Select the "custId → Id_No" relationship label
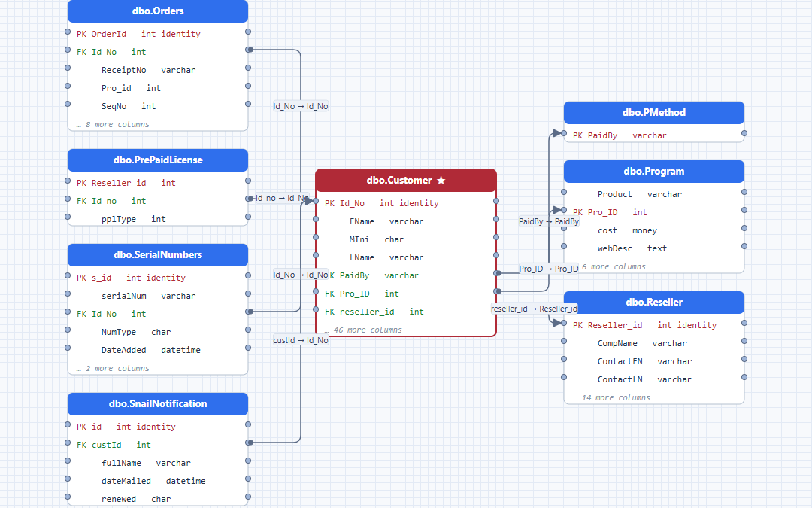This screenshot has height=508, width=812. click(x=301, y=340)
